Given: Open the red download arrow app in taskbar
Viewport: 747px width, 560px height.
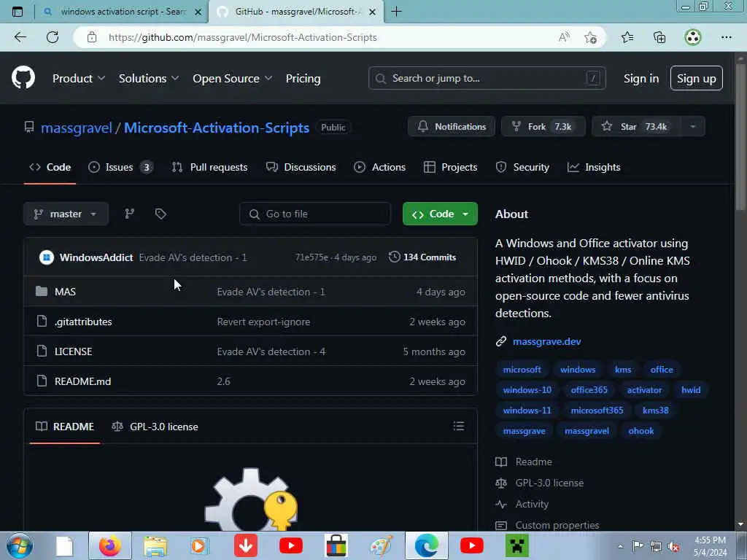Looking at the screenshot, I should point(246,545).
